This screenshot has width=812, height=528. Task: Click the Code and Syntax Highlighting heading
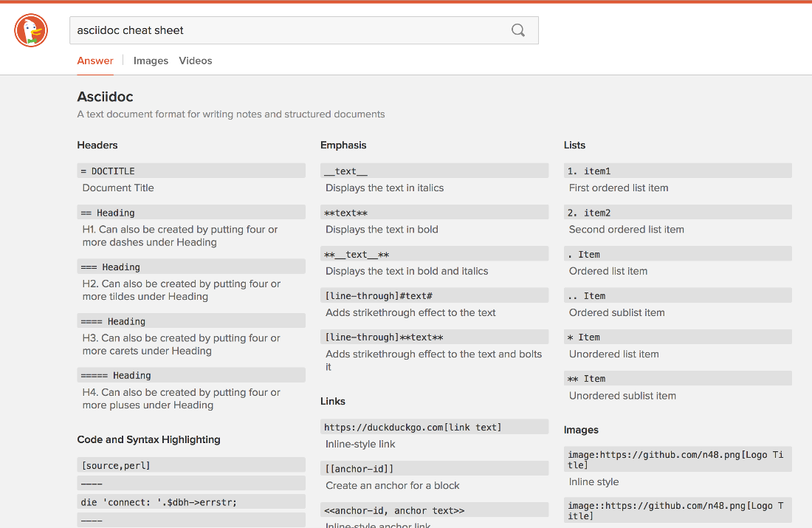[148, 439]
